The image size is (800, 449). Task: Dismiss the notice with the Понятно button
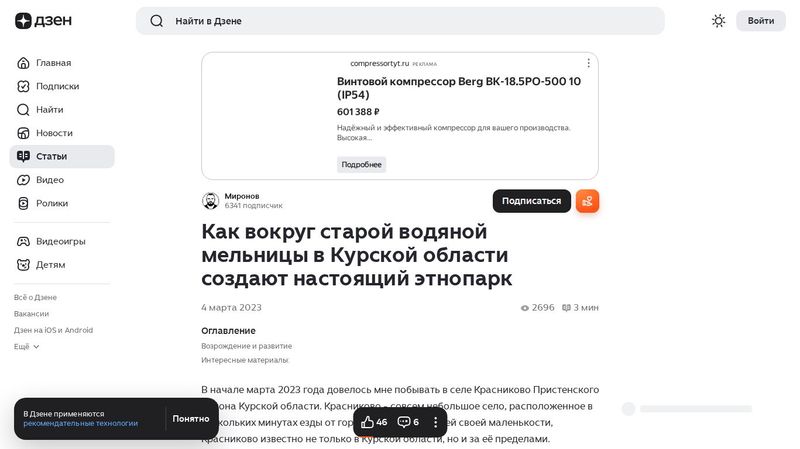point(191,419)
